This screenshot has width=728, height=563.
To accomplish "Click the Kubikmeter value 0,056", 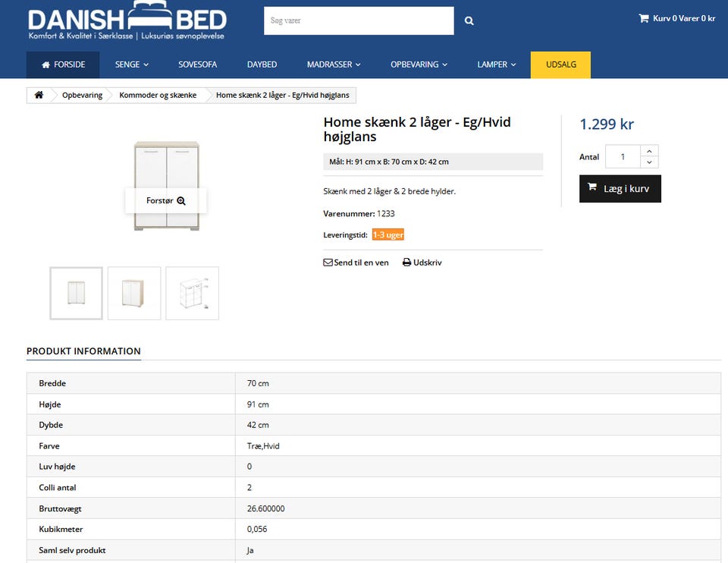I will (x=257, y=529).
